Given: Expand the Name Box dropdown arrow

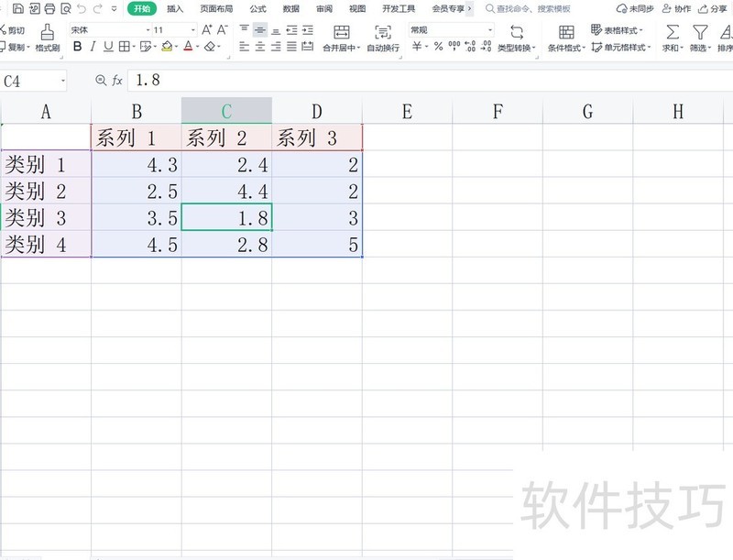Looking at the screenshot, I should click(x=62, y=81).
